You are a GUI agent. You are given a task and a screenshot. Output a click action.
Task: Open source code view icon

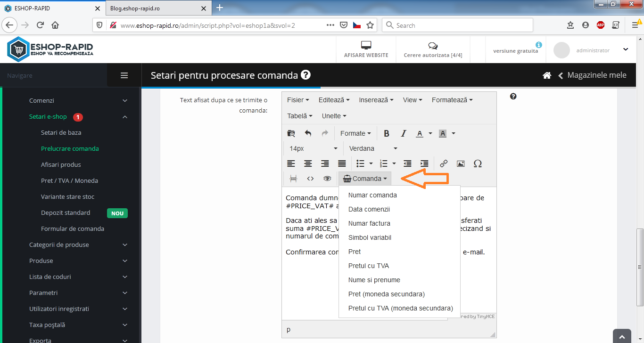(310, 179)
